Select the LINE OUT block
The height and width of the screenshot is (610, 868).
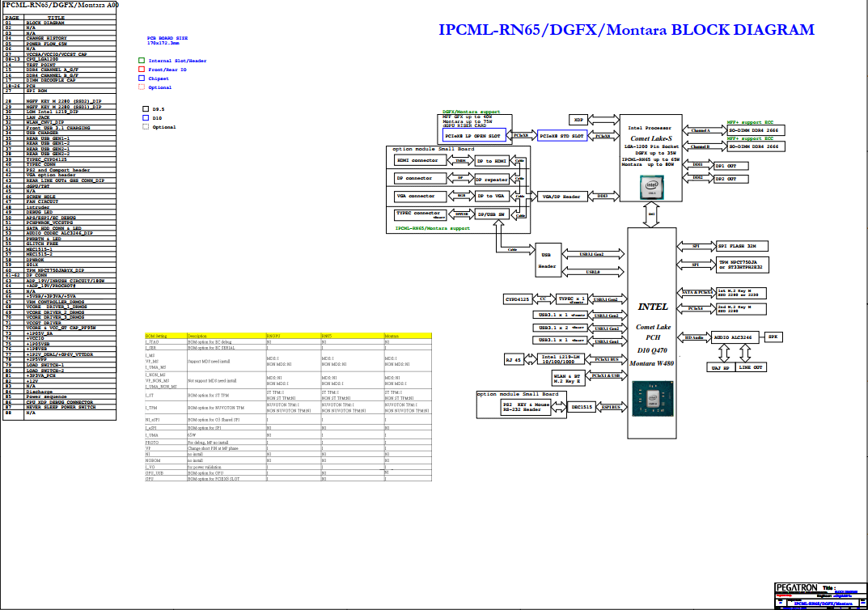pyautogui.click(x=752, y=367)
